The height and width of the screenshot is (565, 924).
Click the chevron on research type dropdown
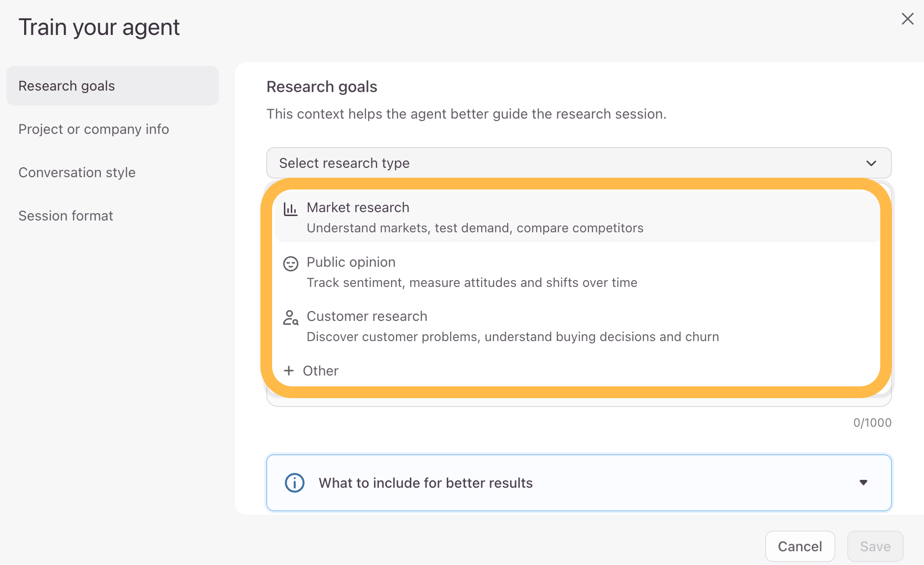click(871, 163)
